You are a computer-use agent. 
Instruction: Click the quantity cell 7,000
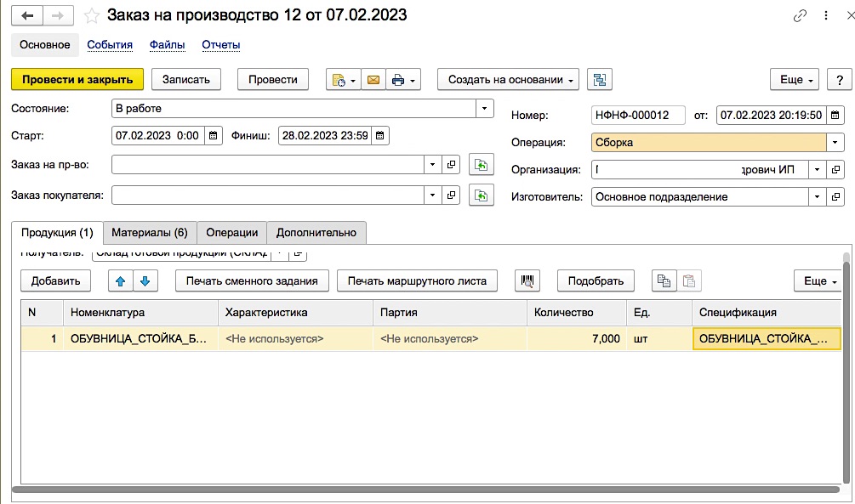pos(576,338)
